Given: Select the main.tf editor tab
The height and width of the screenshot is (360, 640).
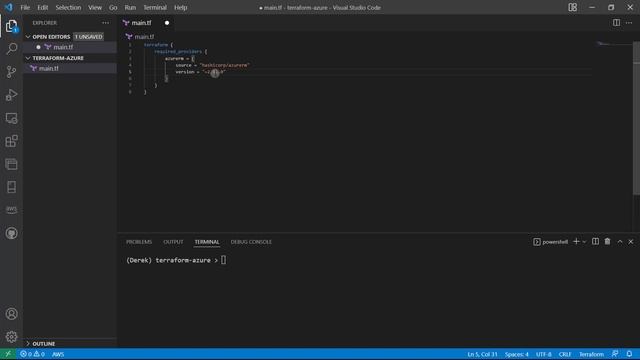Looking at the screenshot, I should (141, 23).
